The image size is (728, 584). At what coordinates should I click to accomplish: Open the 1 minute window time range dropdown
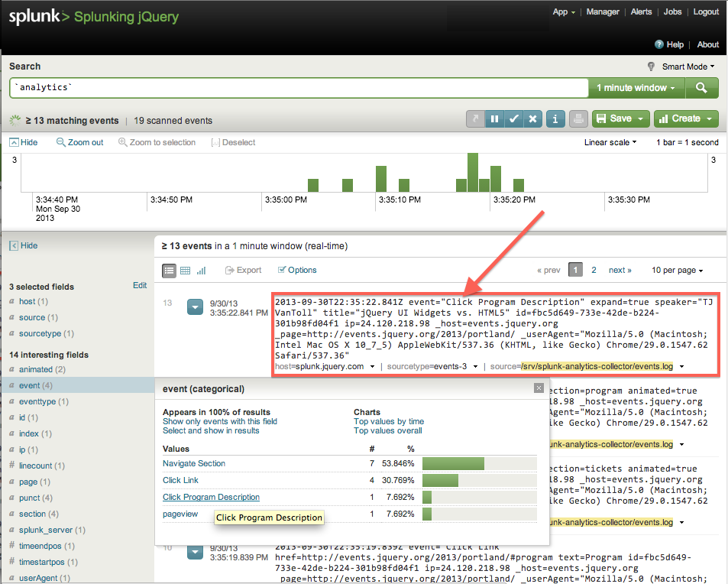coord(636,88)
